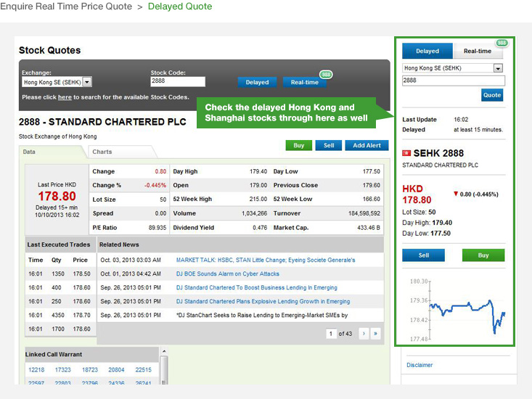Click the Hong Kong flag icon beside SEHK 2888
The image size is (532, 399).
[406, 153]
